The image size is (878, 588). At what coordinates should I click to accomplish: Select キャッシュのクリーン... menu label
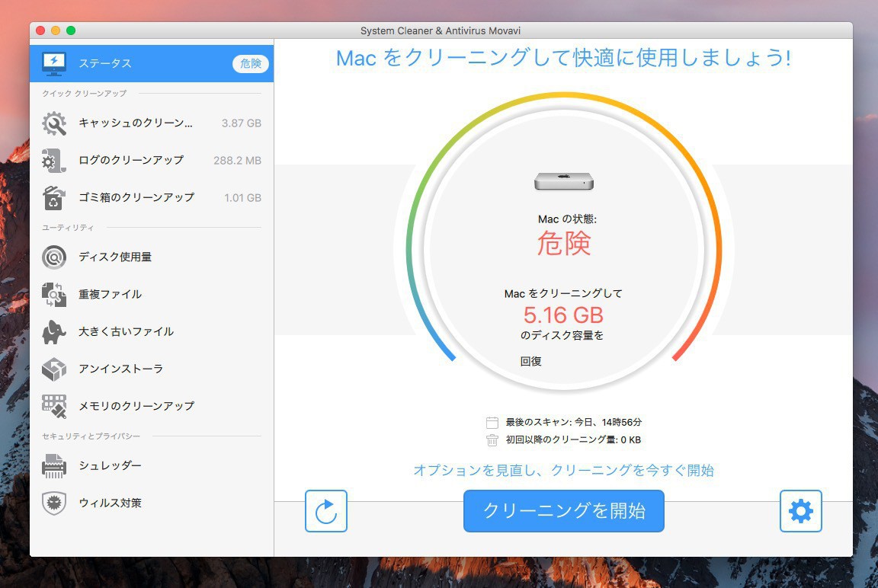(136, 123)
